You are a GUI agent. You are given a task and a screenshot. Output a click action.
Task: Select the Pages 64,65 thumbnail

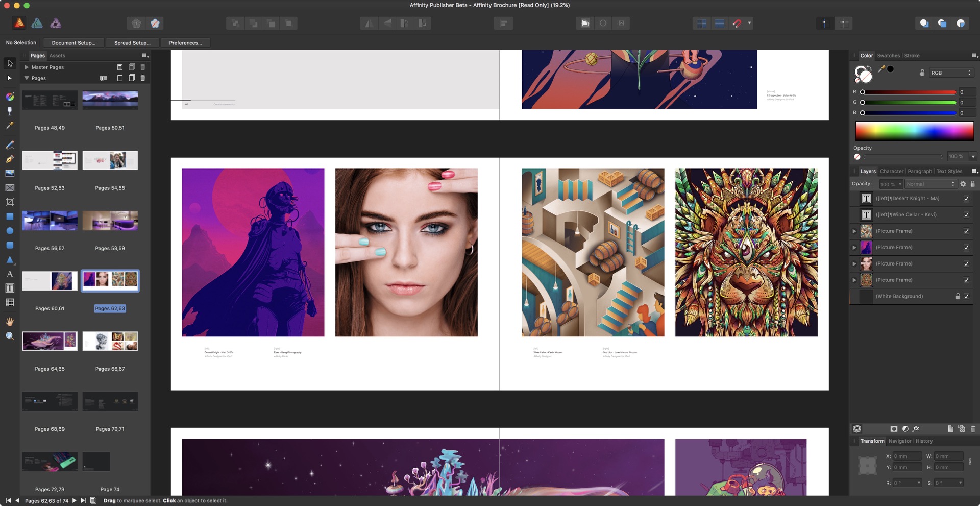(50, 341)
